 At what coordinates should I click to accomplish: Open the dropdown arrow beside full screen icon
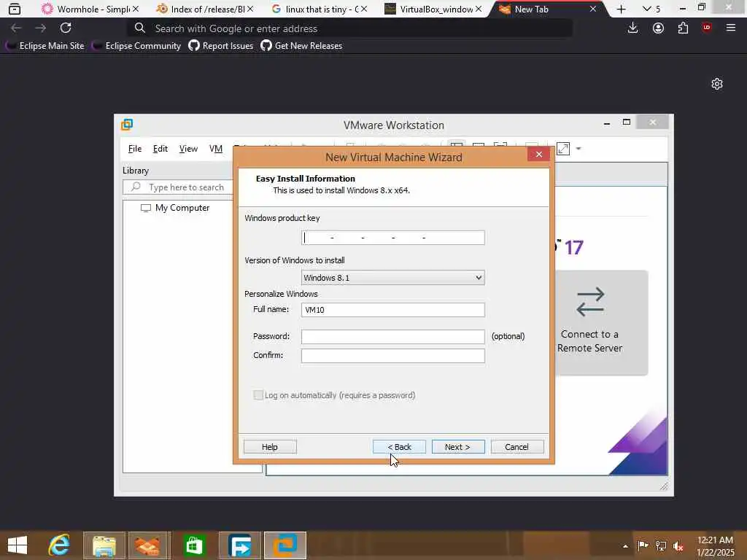[x=578, y=149]
